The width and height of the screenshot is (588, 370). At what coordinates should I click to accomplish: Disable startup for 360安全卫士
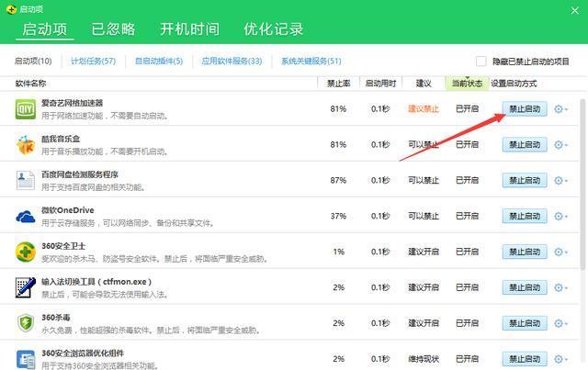(525, 252)
